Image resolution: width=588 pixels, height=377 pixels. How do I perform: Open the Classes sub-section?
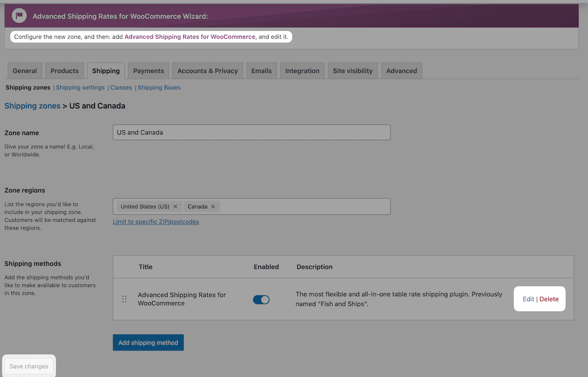121,88
